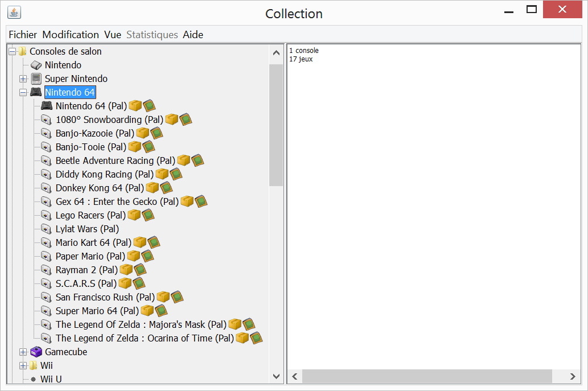Click the Nintendo 64 console icon

[36, 92]
